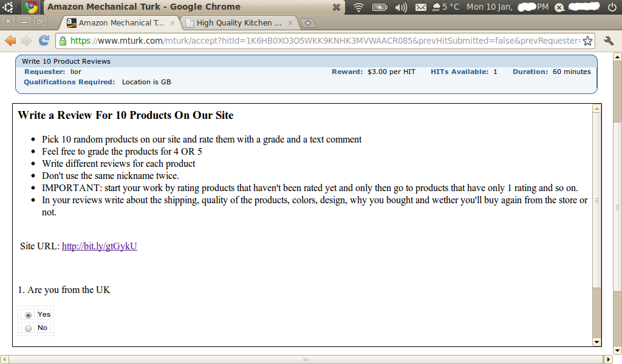The height and width of the screenshot is (364, 622).
Task: Open the power session menu icon
Action: (612, 7)
